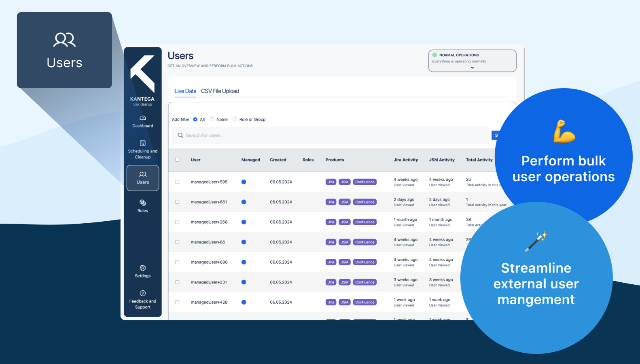This screenshot has height=364, width=640.
Task: Click JSM badge for managedUser+231
Action: coord(345,282)
